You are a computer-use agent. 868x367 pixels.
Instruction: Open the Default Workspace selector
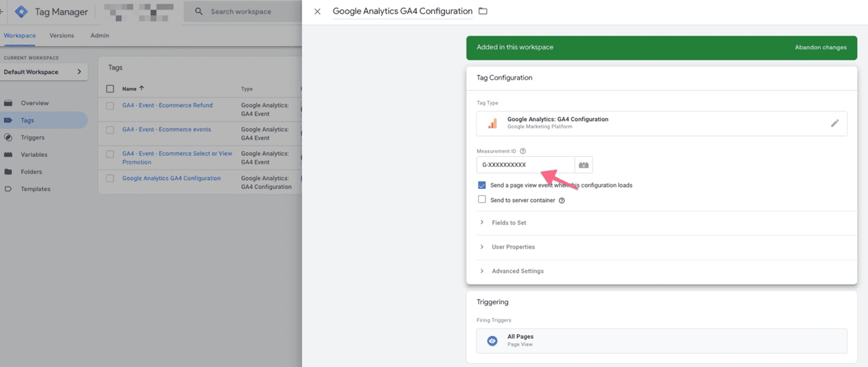pyautogui.click(x=44, y=72)
